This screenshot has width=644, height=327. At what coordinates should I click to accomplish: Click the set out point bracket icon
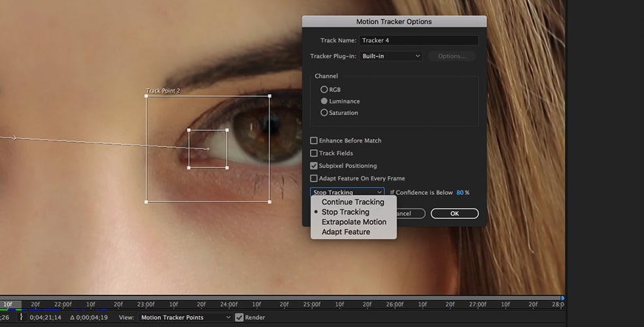(x=21, y=317)
